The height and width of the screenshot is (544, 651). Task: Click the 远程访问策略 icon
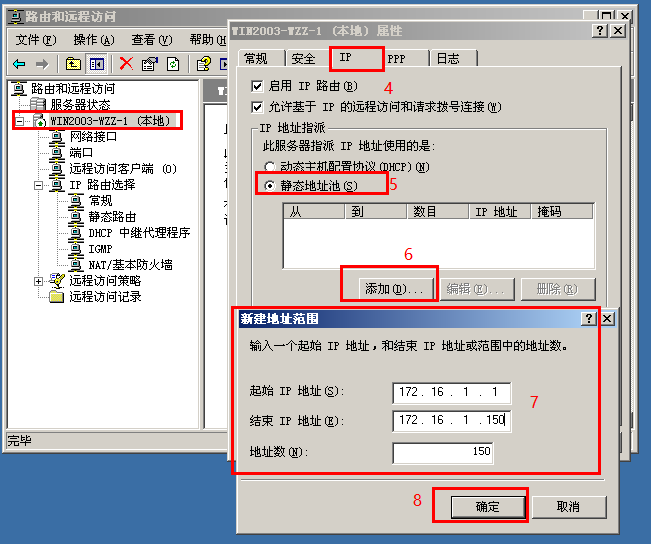coord(57,281)
